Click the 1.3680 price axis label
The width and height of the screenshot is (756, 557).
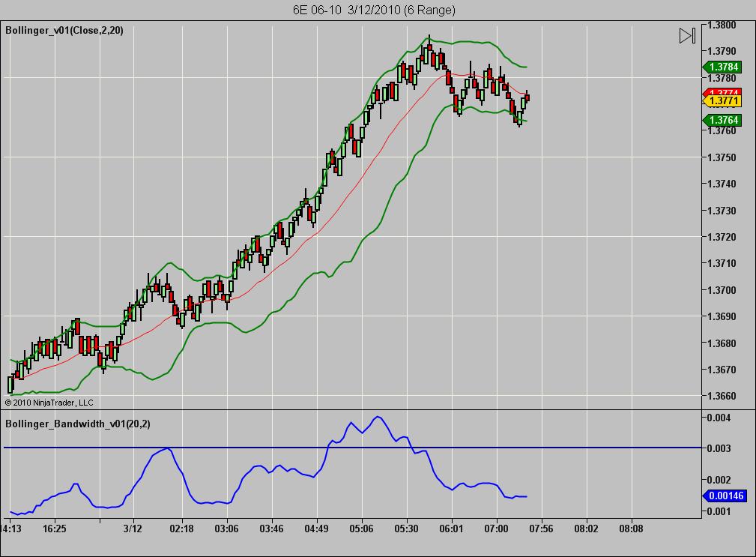tap(722, 343)
